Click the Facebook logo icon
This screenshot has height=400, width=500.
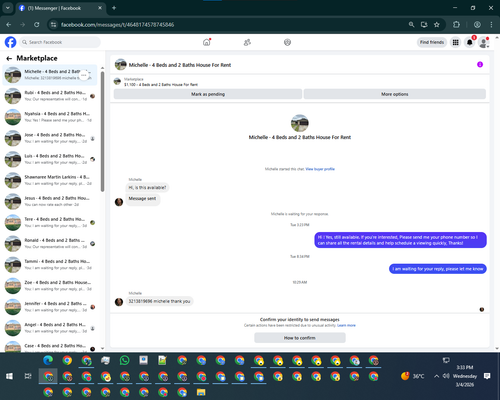(x=10, y=42)
